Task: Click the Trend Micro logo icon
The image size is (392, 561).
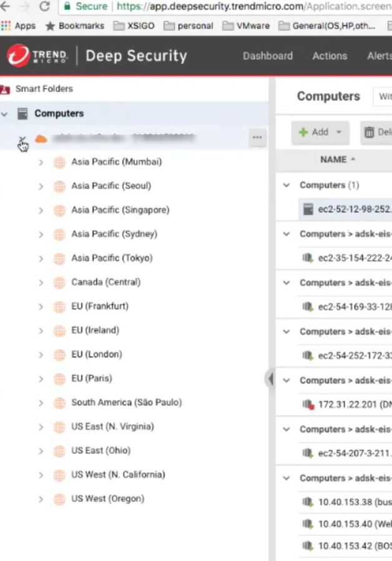Action: pos(18,56)
